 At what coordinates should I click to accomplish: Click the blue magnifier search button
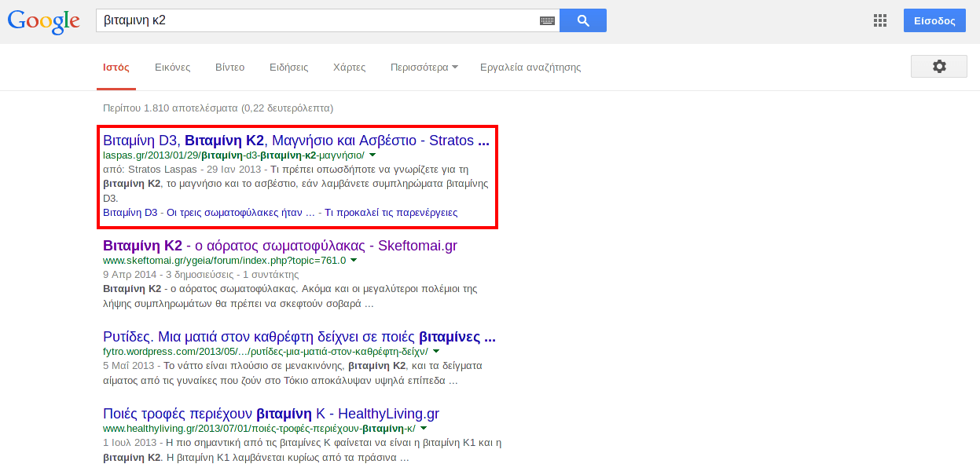583,20
